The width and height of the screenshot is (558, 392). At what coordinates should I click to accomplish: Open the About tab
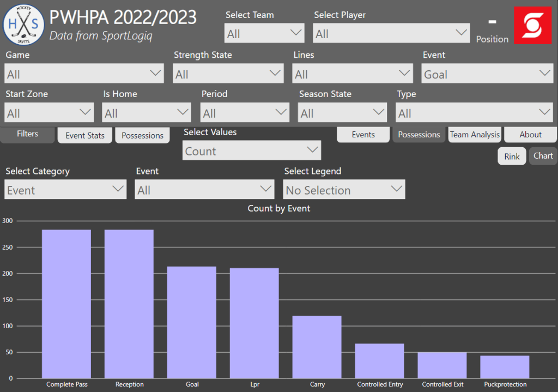tap(530, 135)
